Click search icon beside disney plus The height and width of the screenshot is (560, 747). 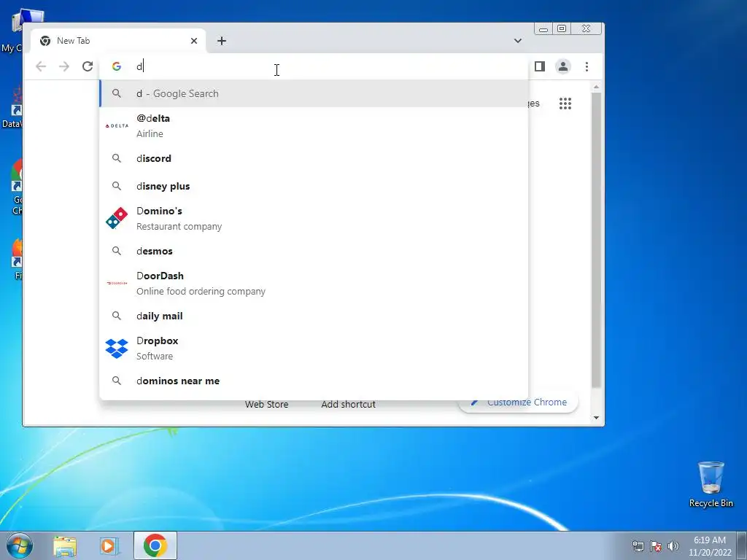point(117,186)
